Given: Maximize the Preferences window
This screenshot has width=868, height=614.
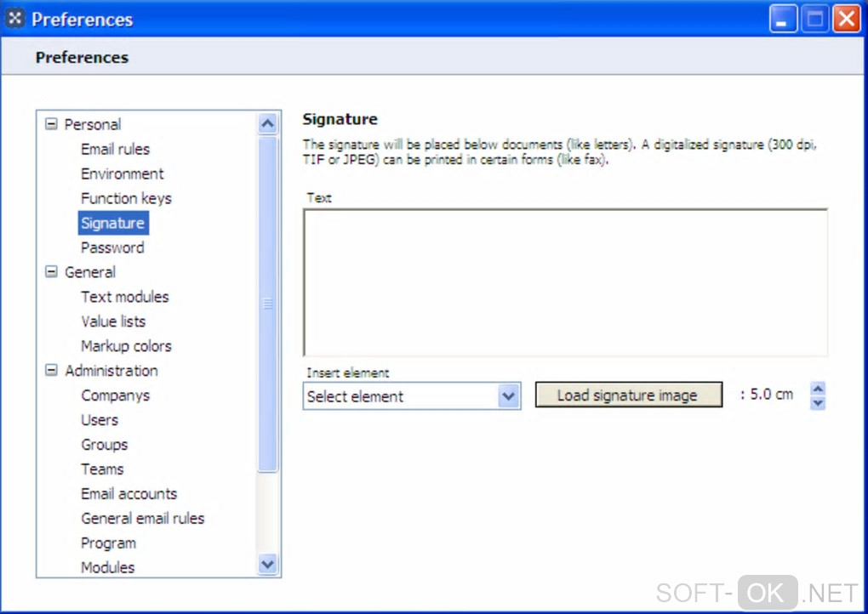Looking at the screenshot, I should tap(815, 20).
